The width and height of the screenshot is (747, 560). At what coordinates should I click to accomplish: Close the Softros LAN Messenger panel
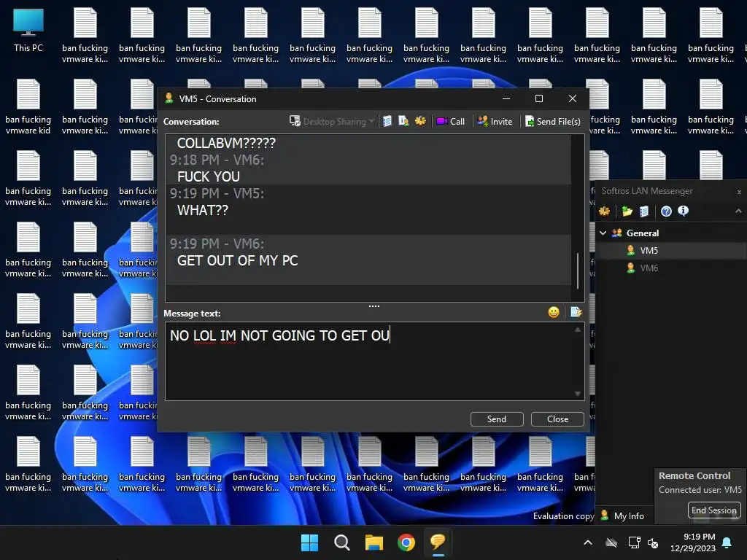point(740,192)
